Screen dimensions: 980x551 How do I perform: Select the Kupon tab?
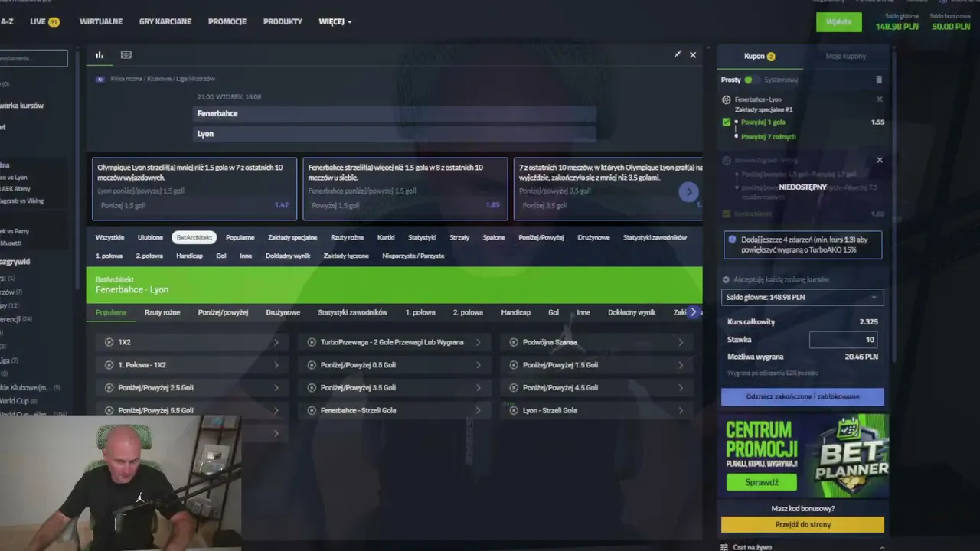(759, 56)
